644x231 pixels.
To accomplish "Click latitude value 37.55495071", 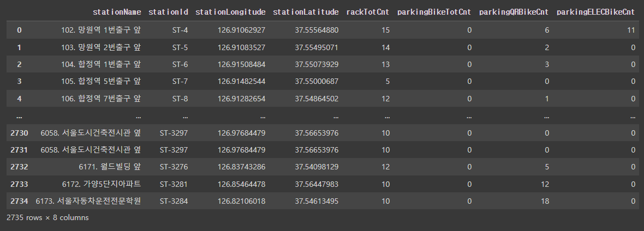I will click(x=317, y=47).
